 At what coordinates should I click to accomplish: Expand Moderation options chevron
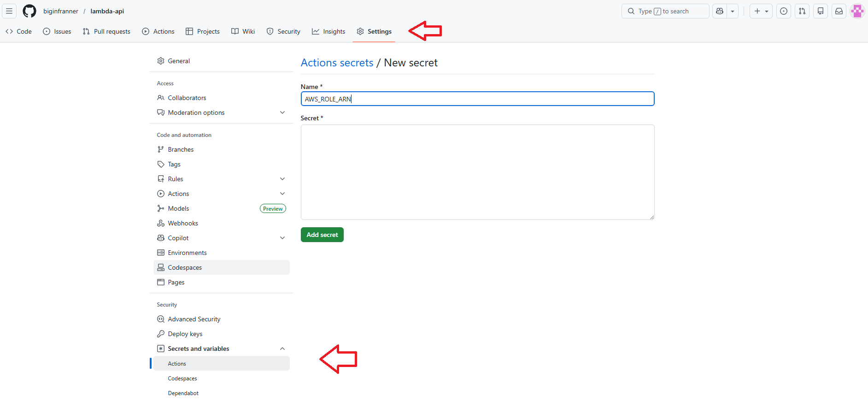tap(282, 112)
